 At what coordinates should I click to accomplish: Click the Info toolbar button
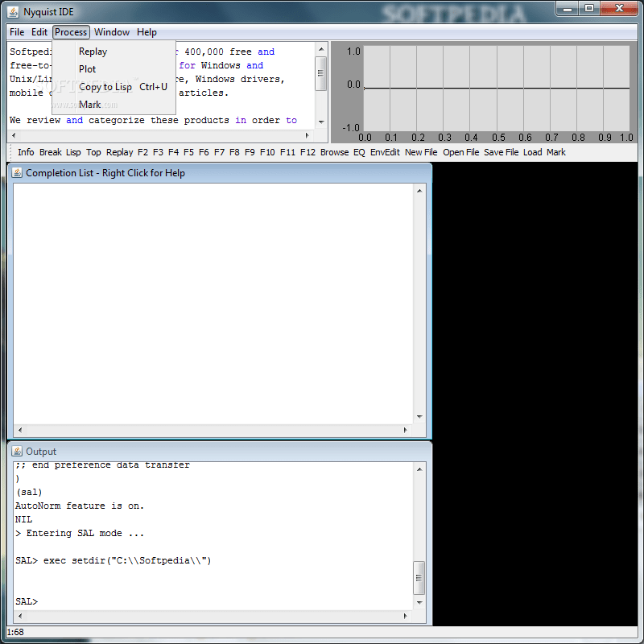click(x=26, y=152)
